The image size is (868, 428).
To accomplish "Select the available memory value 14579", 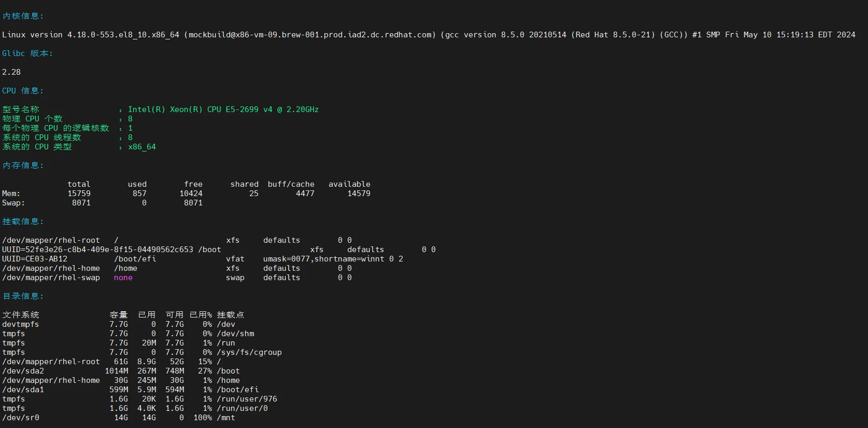I will (359, 194).
